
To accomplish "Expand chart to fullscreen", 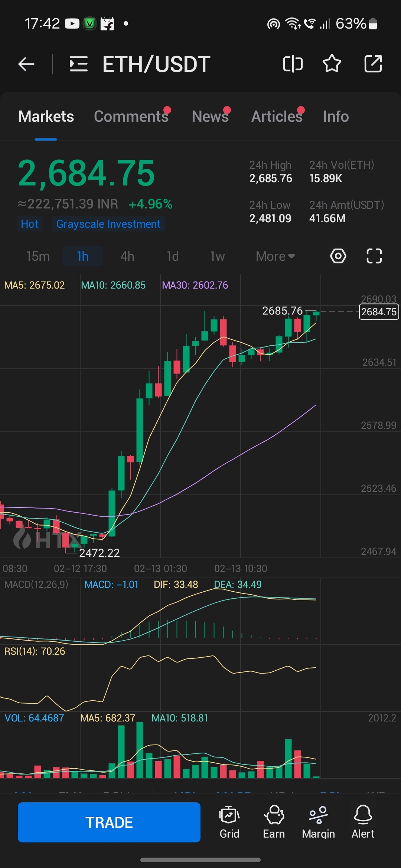I will [374, 256].
